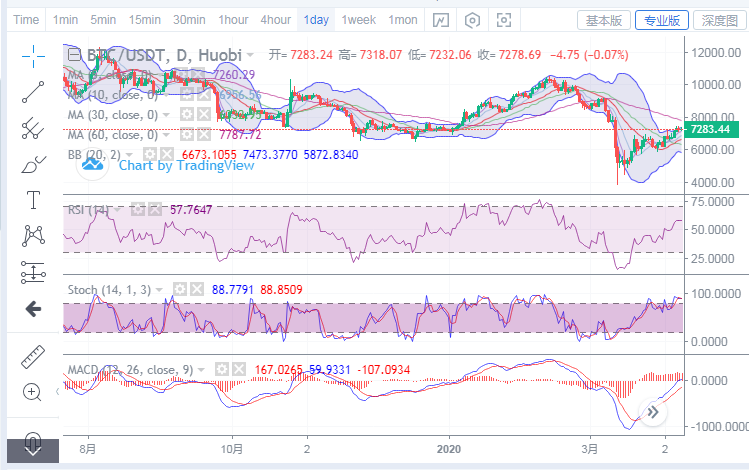Click the RSI value 57.7647
Viewport: 749px width, 470px height.
tap(191, 210)
